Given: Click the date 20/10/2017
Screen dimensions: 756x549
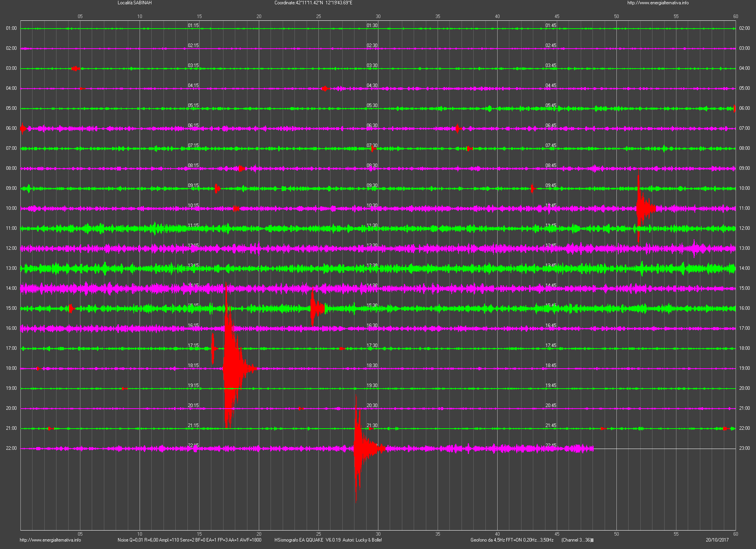Looking at the screenshot, I should [717, 540].
